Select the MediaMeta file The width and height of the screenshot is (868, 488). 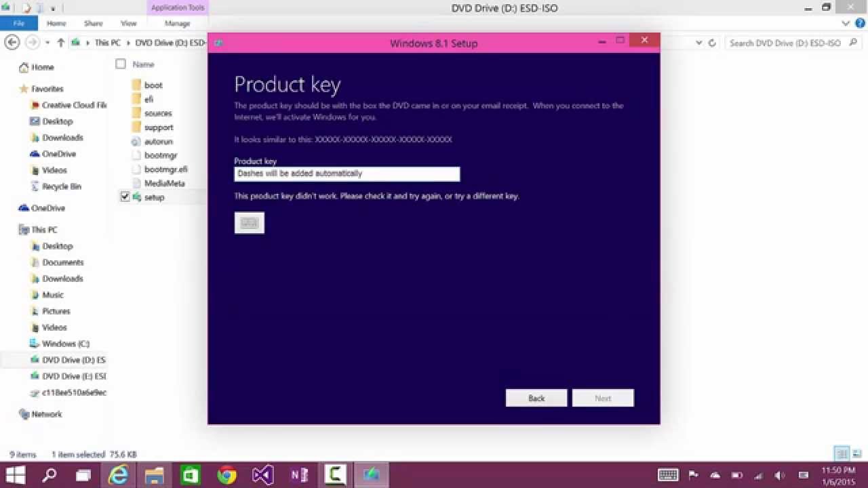point(164,183)
